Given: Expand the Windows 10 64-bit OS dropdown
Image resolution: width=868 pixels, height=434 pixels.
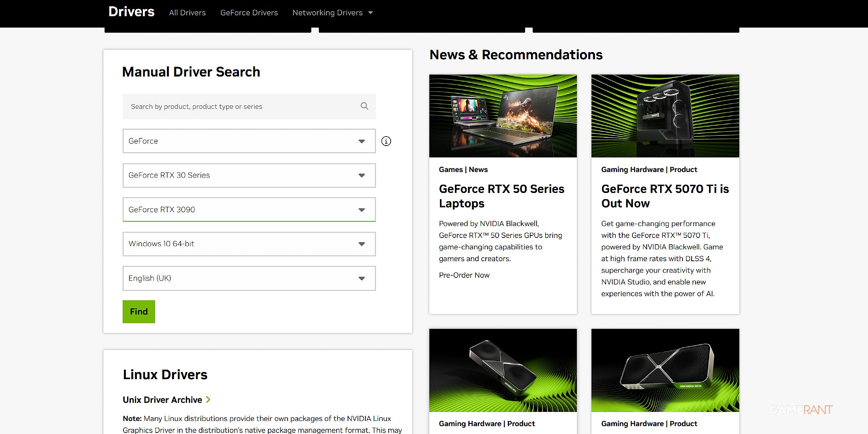Looking at the screenshot, I should [249, 244].
